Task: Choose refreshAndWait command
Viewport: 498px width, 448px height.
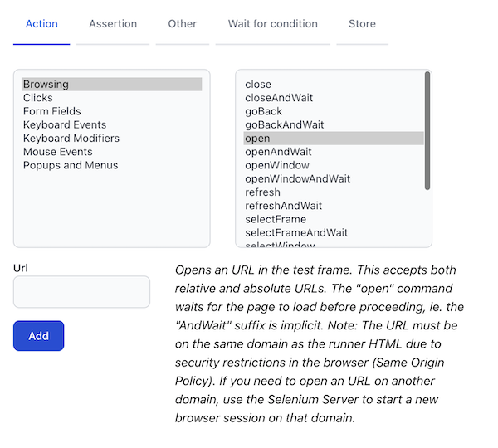Action: pyautogui.click(x=334, y=206)
